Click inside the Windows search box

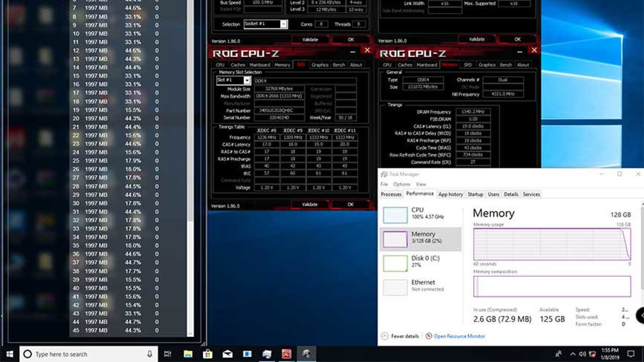(80, 354)
